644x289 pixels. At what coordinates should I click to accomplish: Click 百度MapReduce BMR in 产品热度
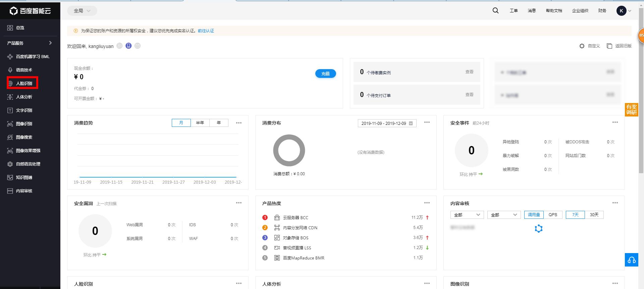tap(304, 258)
